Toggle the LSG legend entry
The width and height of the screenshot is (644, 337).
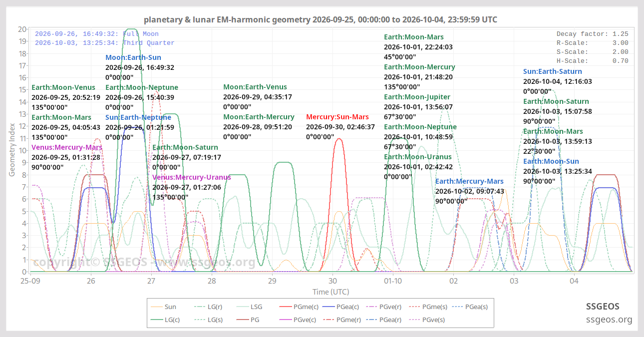[x=249, y=307]
